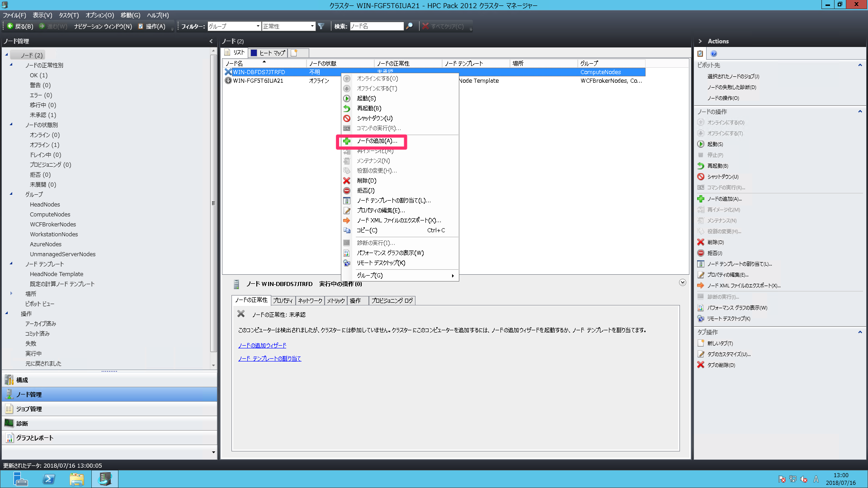868x488 pixels.
Task: Open the オプション menu
Action: [99, 15]
